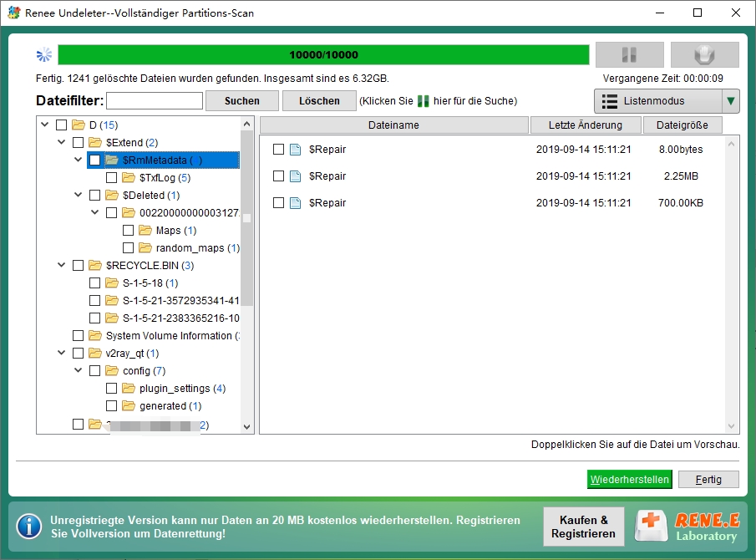This screenshot has width=756, height=560.
Task: Click the $Deleted folder icon
Action: point(112,195)
